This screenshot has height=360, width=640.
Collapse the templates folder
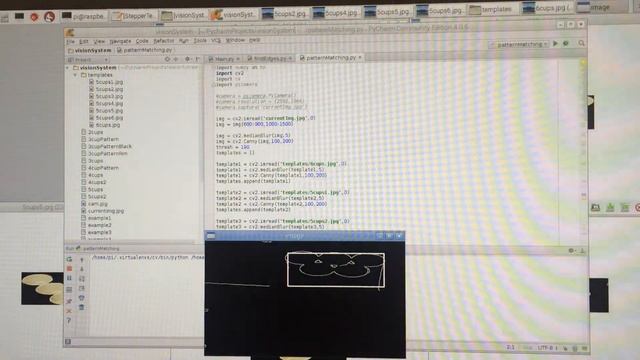coord(76,75)
